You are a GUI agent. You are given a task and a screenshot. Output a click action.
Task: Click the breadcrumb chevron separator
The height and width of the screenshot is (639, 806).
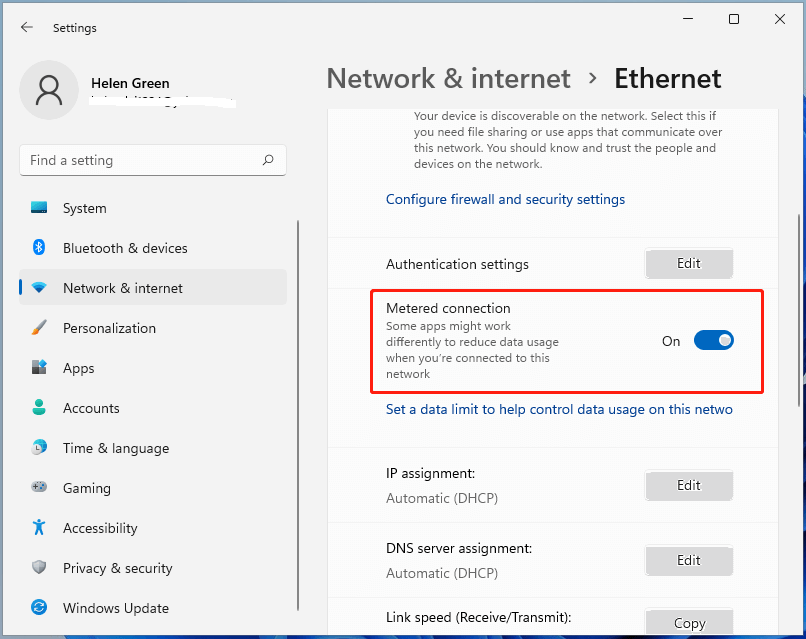click(x=593, y=79)
